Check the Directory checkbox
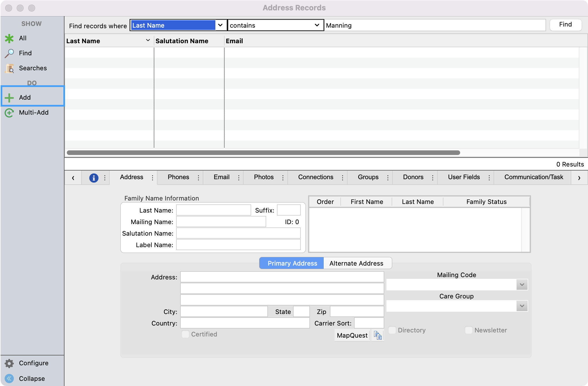 tap(392, 330)
